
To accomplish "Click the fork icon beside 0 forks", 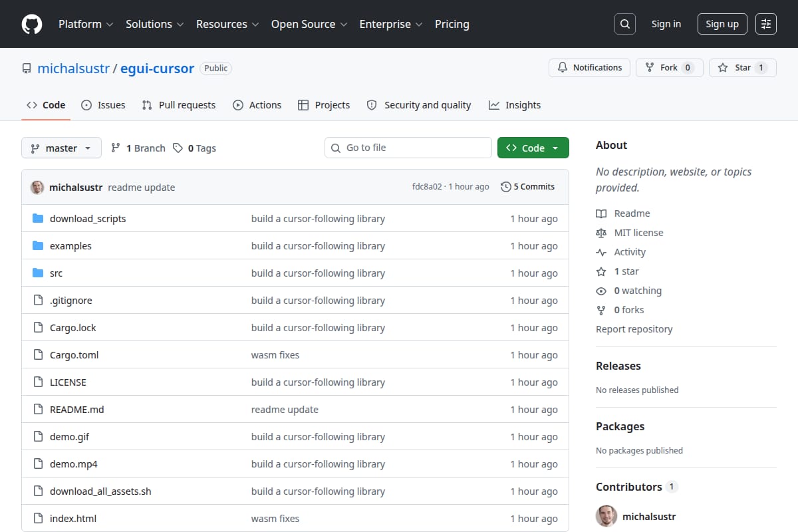I will pos(601,310).
